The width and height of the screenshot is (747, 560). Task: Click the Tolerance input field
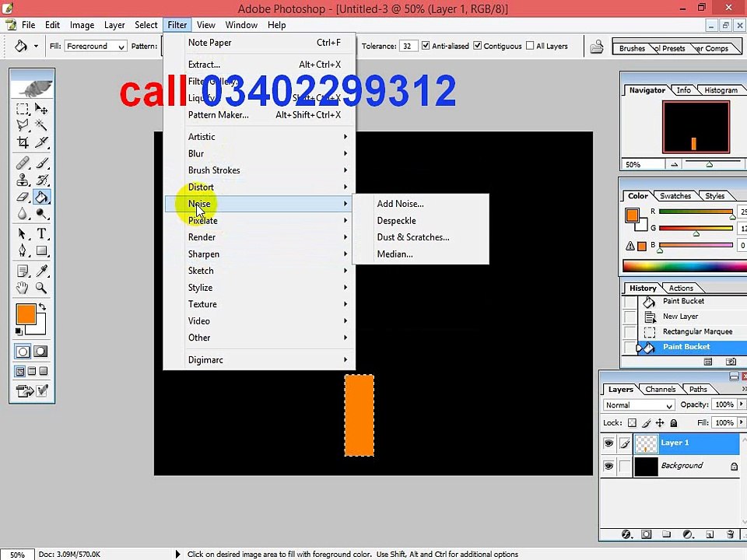(409, 46)
